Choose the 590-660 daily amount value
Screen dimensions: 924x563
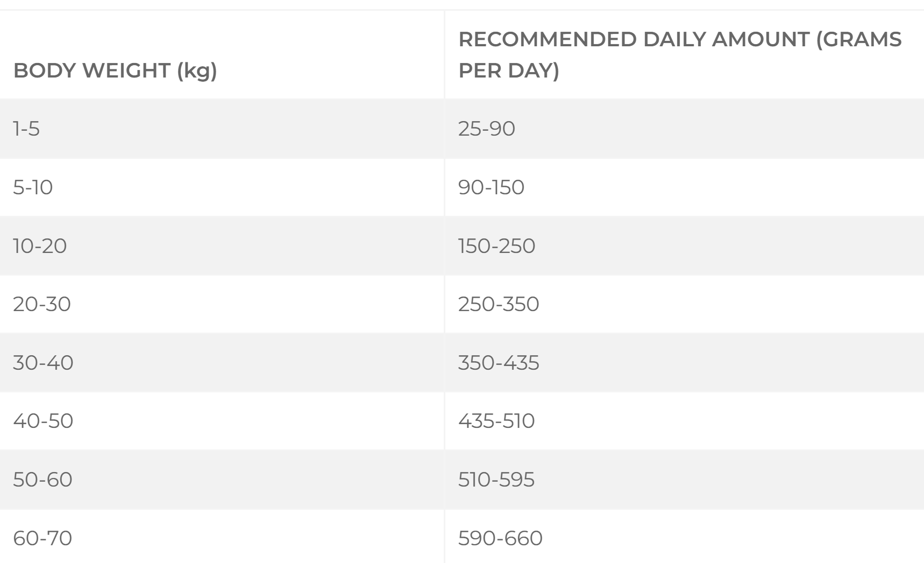point(500,538)
